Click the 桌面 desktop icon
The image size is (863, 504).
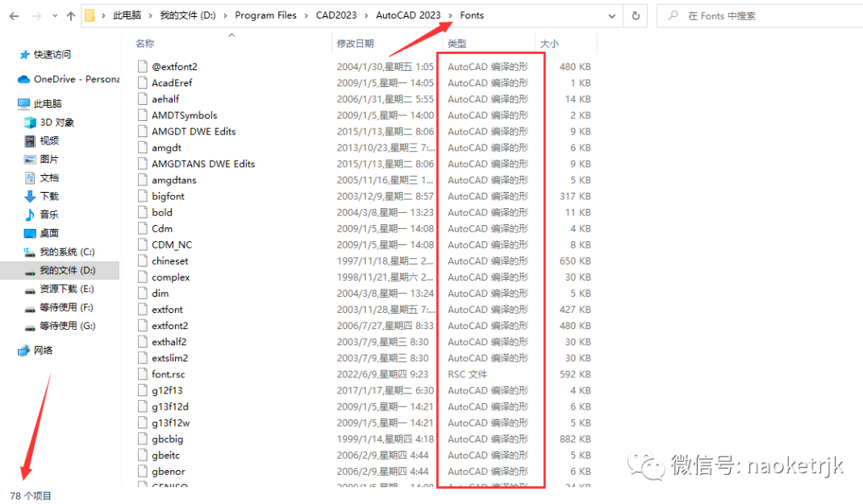[x=30, y=233]
